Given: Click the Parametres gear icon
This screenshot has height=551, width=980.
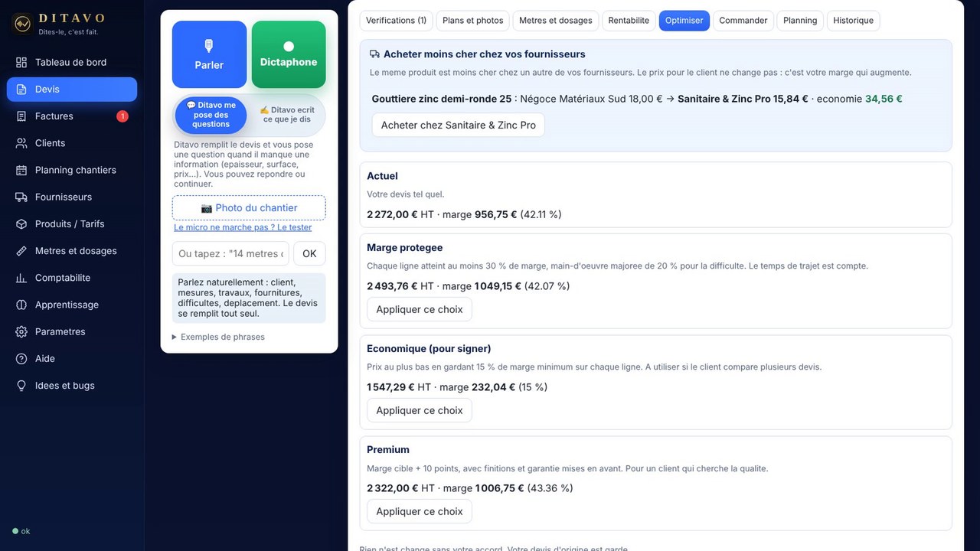Looking at the screenshot, I should (x=21, y=331).
